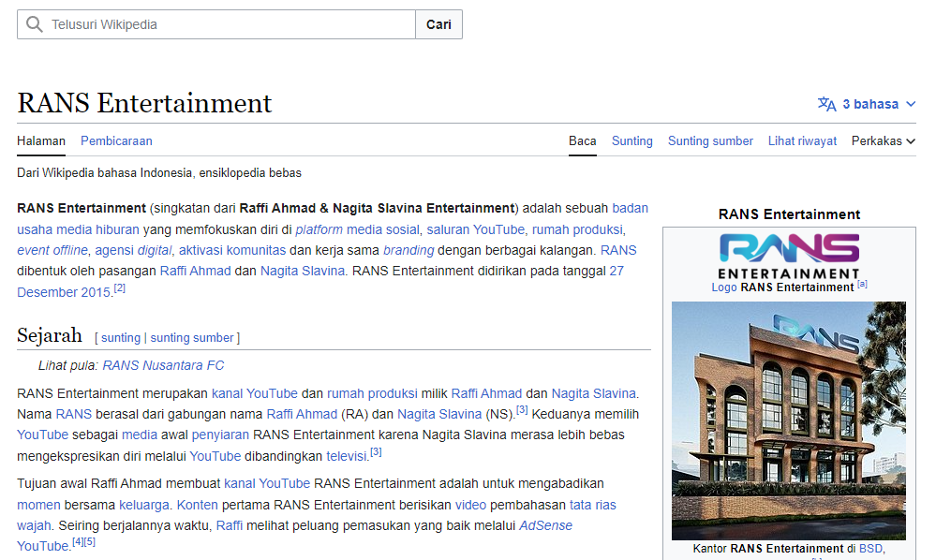This screenshot has height=560, width=936.
Task: Click footnote reference [5]
Action: coord(90,542)
